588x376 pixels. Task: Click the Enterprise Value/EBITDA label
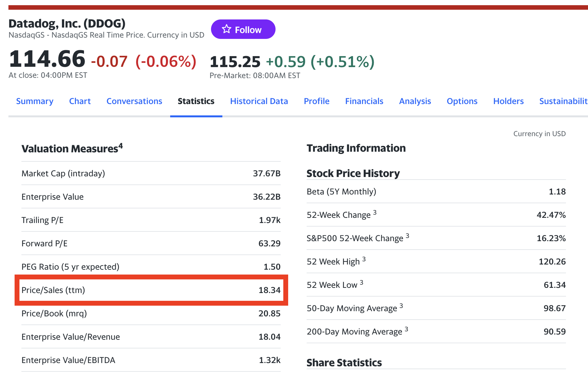tap(68, 360)
